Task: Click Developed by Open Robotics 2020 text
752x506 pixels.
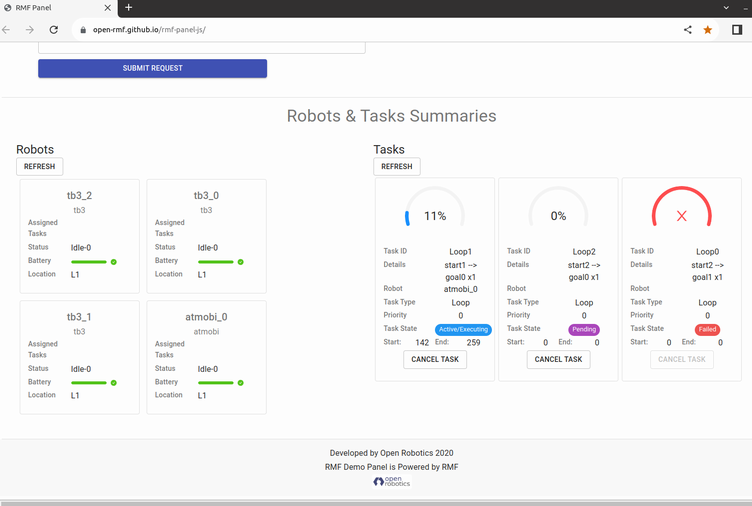Action: click(391, 453)
